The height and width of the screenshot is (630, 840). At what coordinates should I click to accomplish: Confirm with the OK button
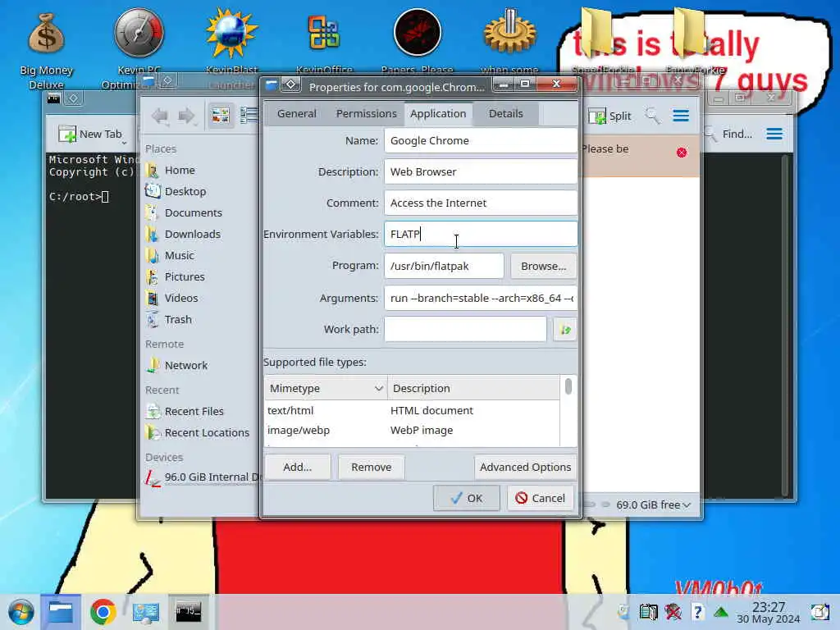coord(467,498)
